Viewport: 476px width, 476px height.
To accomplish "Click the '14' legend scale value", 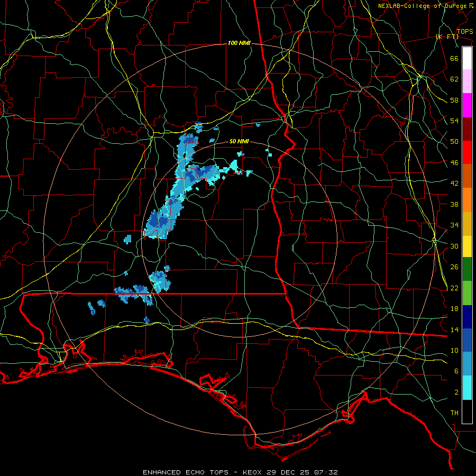I will [x=454, y=329].
